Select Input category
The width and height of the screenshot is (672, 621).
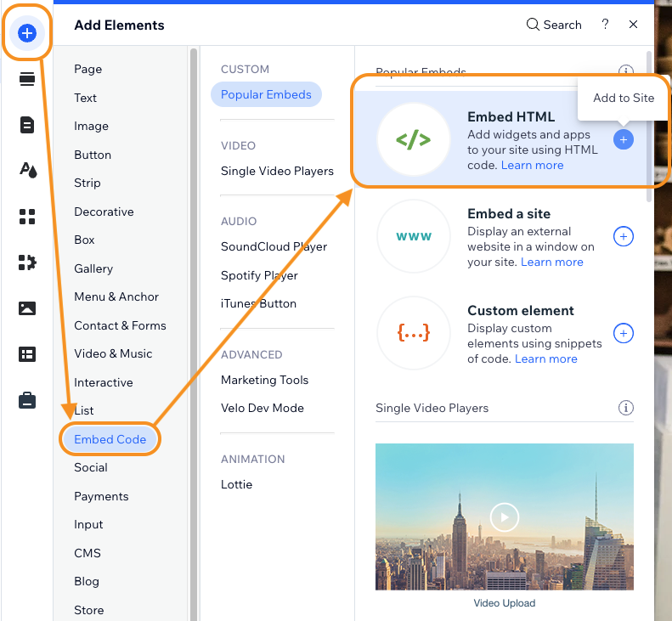point(88,524)
